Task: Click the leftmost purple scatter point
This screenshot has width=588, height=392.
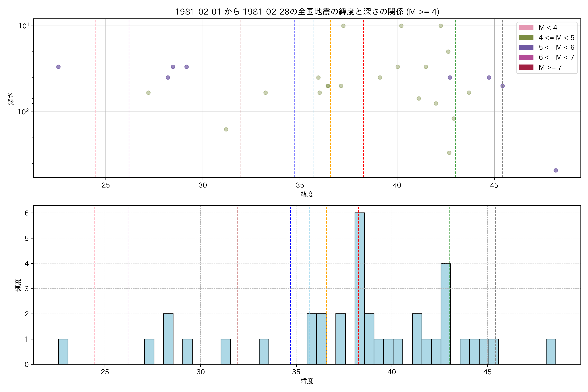Action: (58, 67)
